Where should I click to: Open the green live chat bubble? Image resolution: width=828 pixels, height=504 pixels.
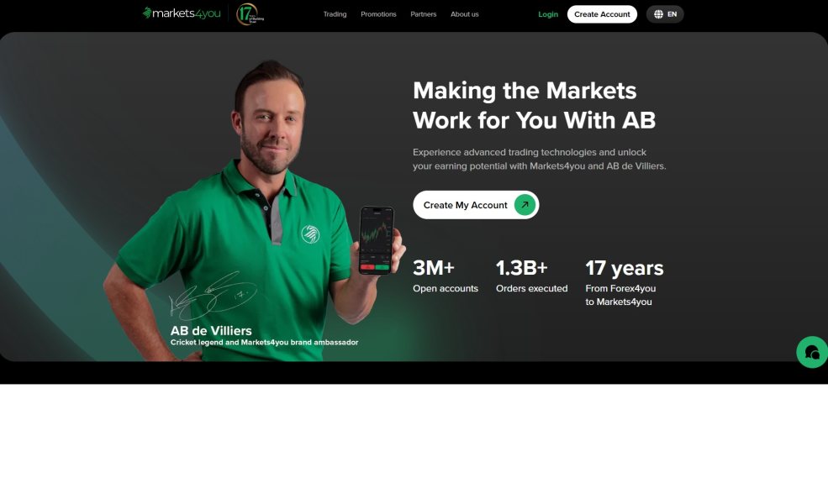pyautogui.click(x=812, y=352)
